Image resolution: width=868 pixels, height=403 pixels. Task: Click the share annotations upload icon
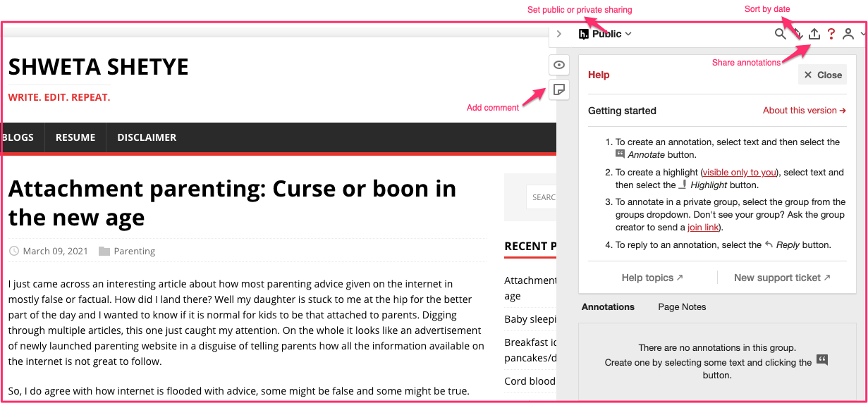click(x=814, y=34)
